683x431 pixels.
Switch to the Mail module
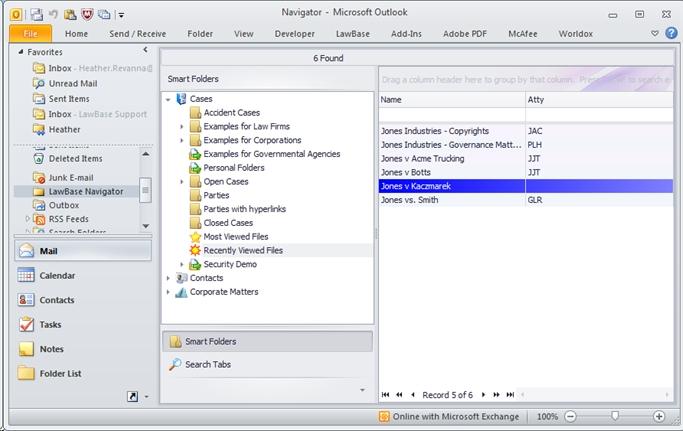83,251
